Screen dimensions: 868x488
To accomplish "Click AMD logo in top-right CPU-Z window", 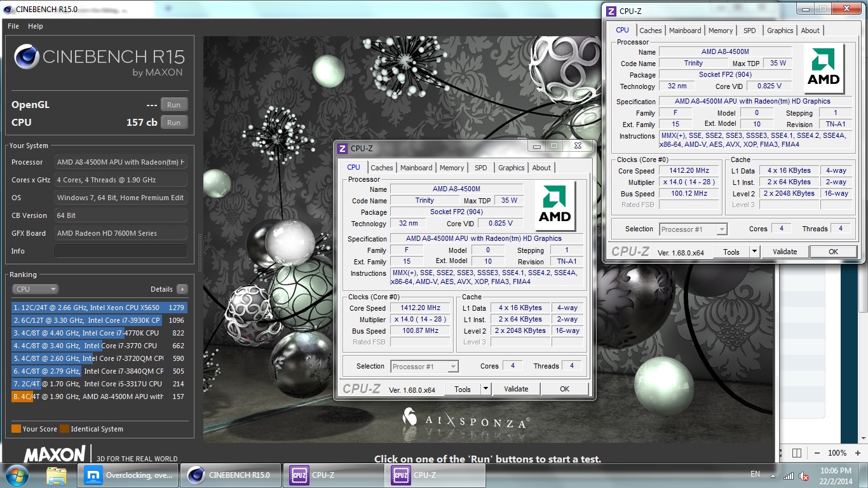I will [x=824, y=69].
